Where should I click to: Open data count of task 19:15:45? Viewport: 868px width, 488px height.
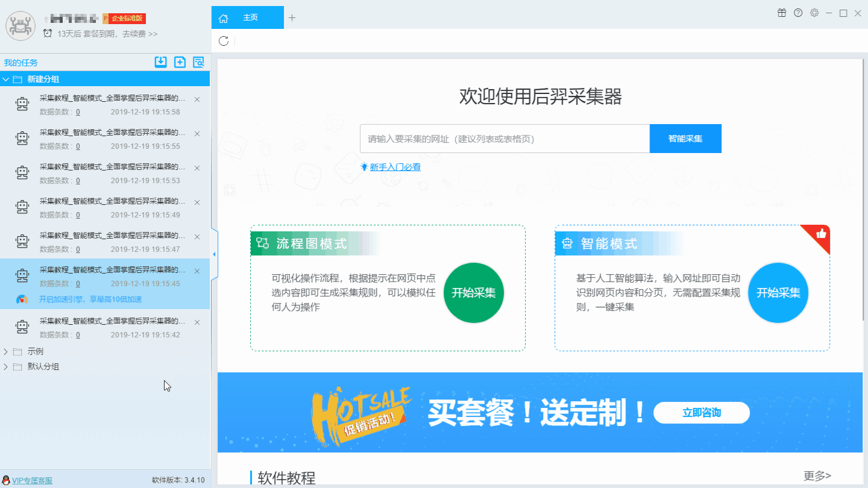pyautogui.click(x=78, y=284)
